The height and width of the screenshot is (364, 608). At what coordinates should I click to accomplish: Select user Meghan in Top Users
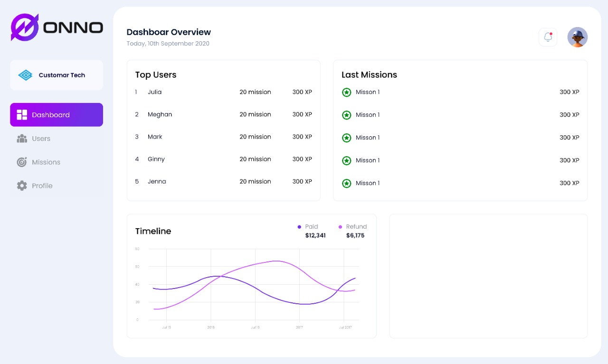pos(160,114)
